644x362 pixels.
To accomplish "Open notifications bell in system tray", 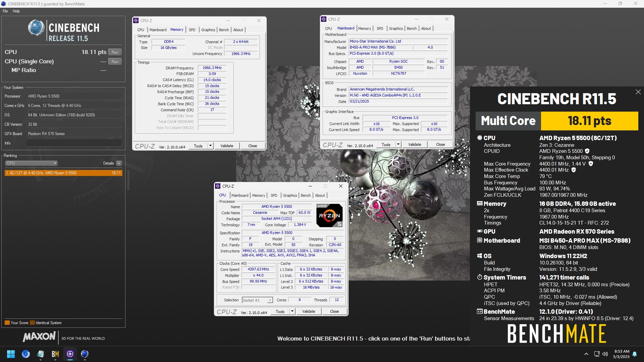I will (x=635, y=354).
